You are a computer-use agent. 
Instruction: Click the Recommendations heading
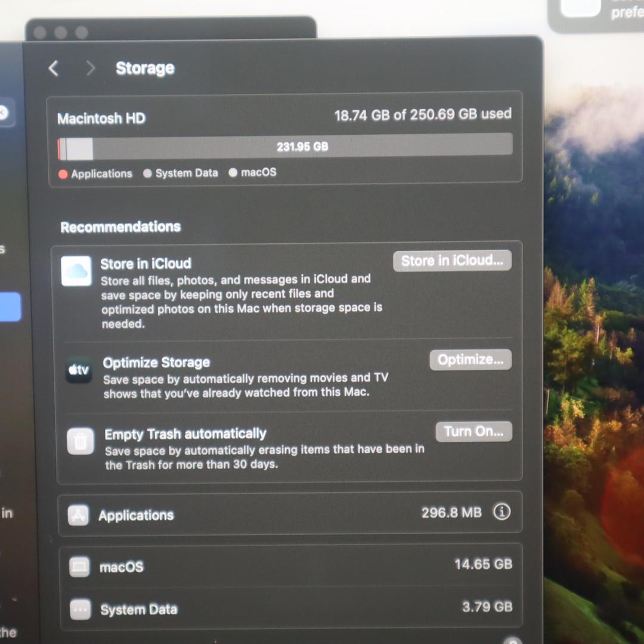click(120, 227)
